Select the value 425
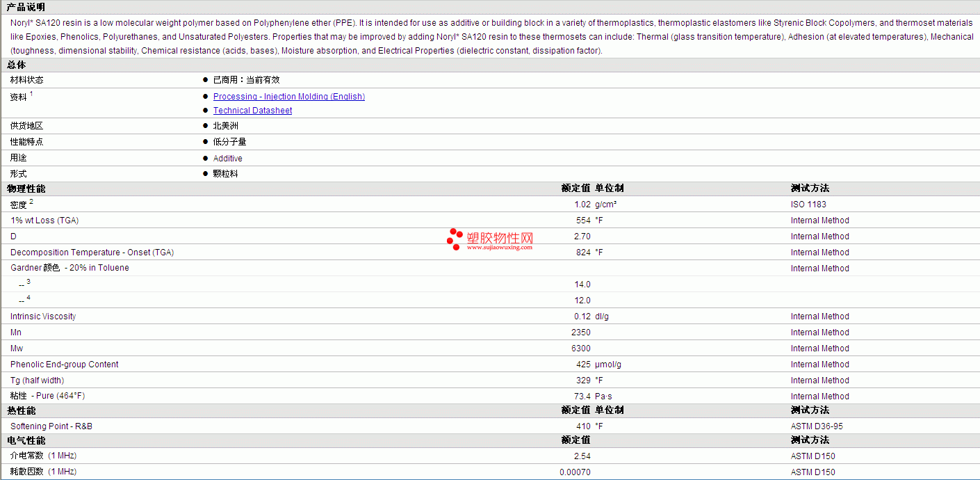 point(583,365)
